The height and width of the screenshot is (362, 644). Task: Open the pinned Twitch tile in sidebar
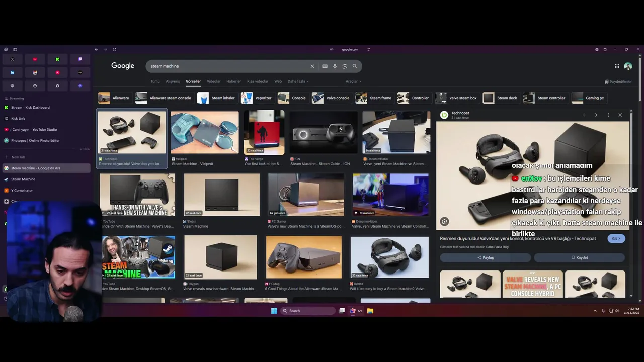(80, 59)
